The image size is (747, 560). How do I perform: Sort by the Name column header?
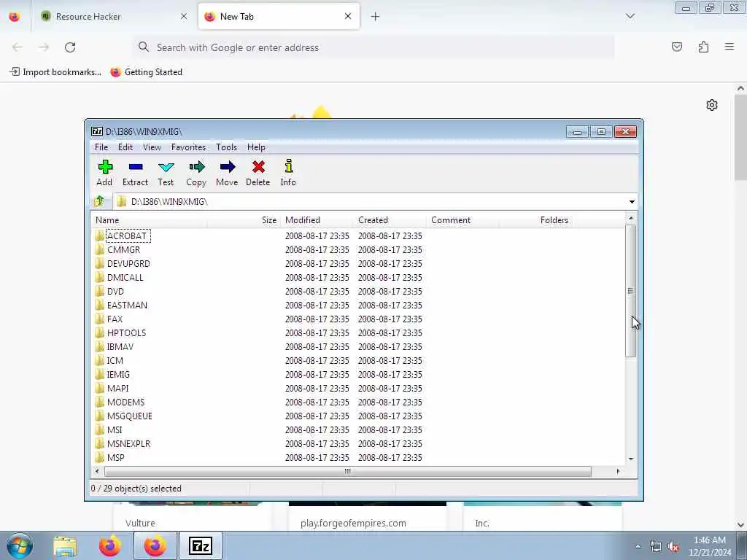point(149,220)
